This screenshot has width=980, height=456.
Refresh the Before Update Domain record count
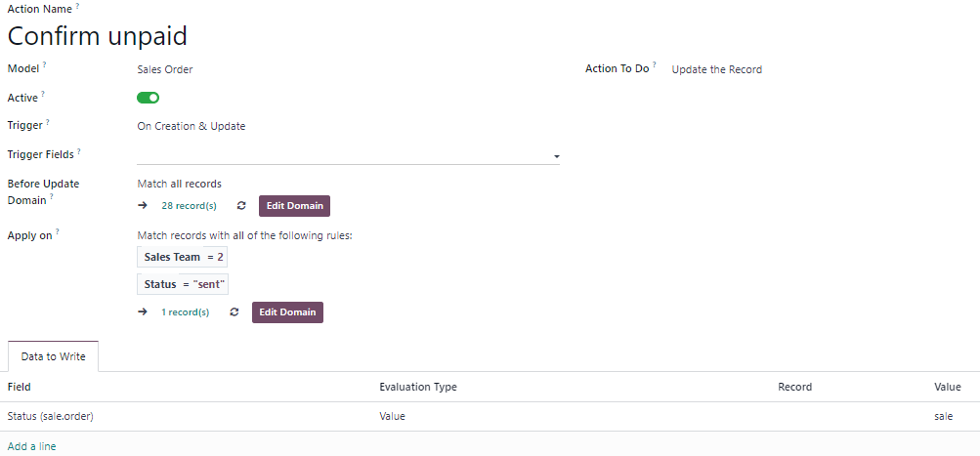pos(241,205)
